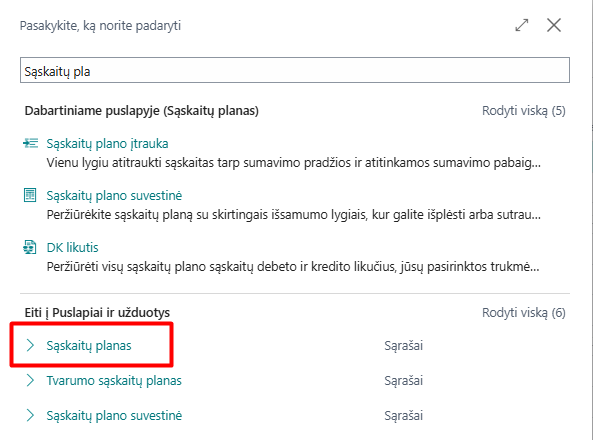This screenshot has width=593, height=440.
Task: Go to the Sąskaitų planas page
Action: tap(89, 345)
